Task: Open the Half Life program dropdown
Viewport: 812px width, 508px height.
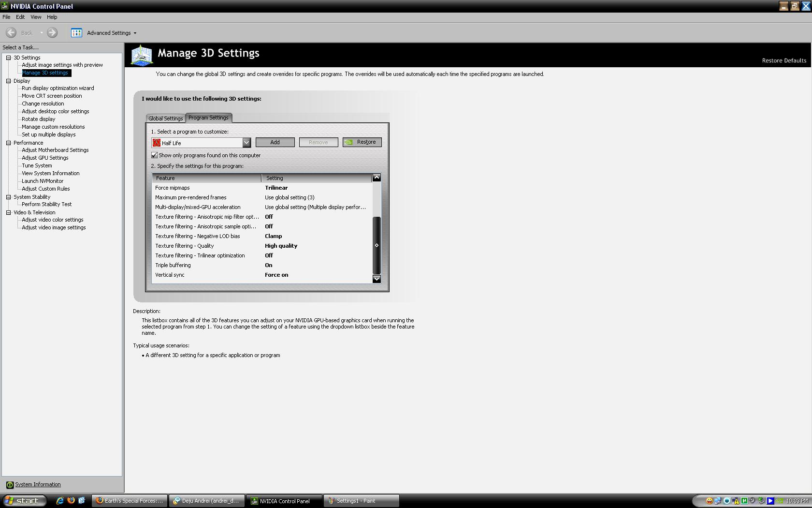Action: pos(246,143)
